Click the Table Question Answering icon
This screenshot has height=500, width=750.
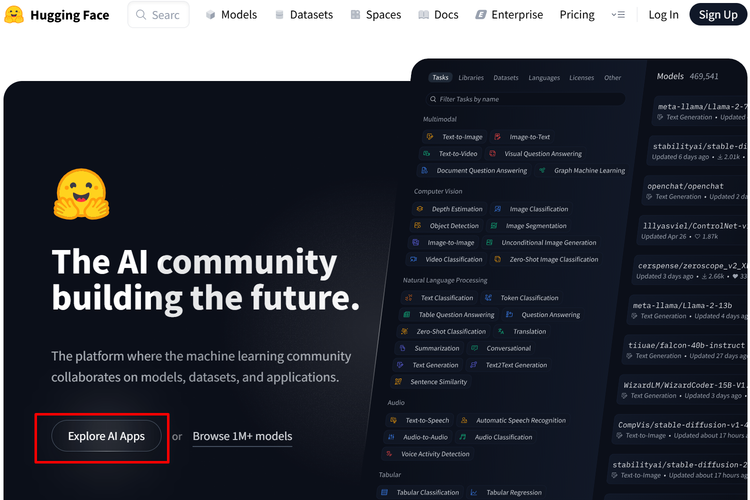407,314
